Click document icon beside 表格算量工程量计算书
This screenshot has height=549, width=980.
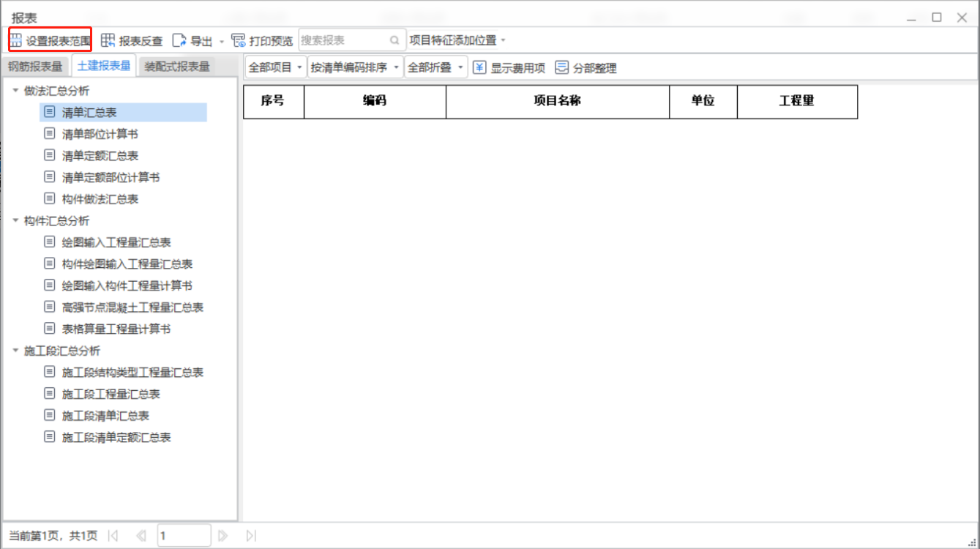(50, 329)
